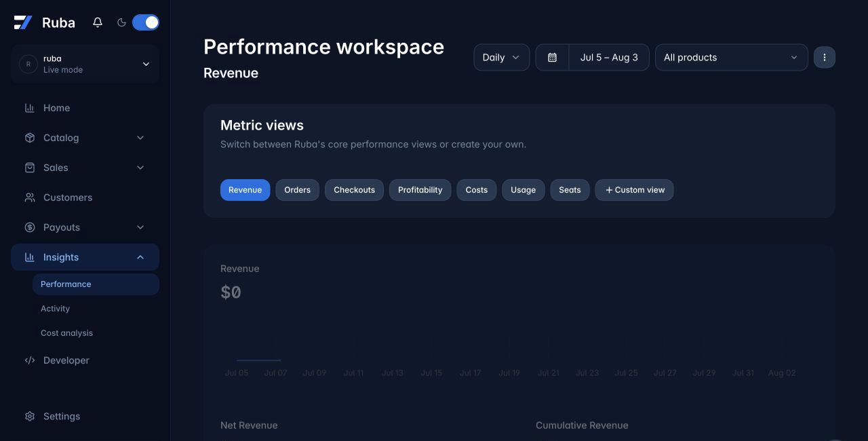Open the notifications bell

(x=98, y=22)
